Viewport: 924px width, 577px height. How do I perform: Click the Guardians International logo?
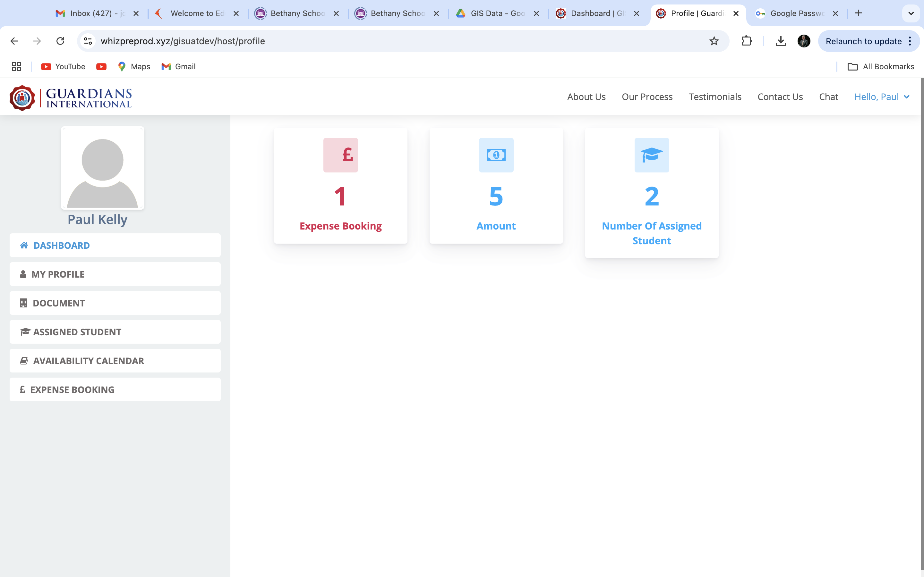coord(71,98)
